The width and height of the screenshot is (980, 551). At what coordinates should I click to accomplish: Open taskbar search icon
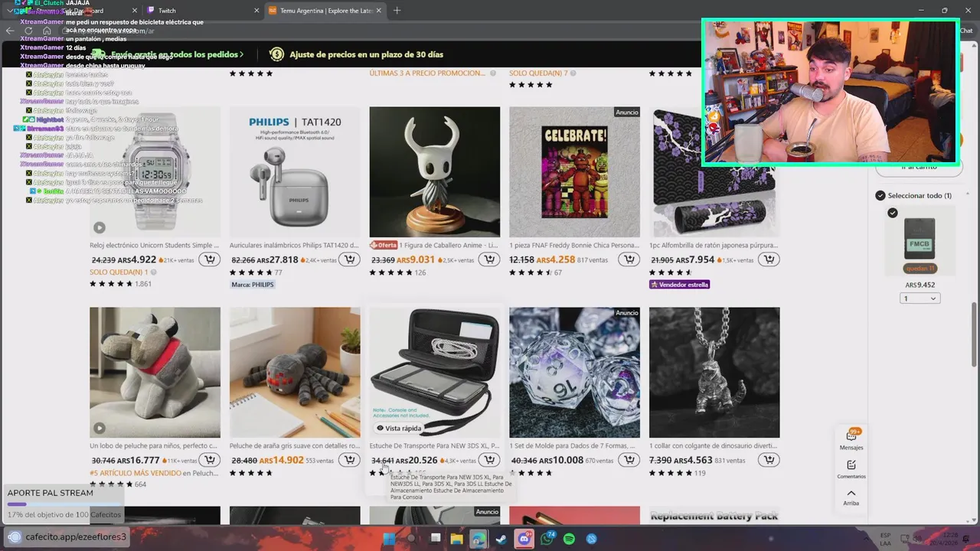tap(411, 539)
